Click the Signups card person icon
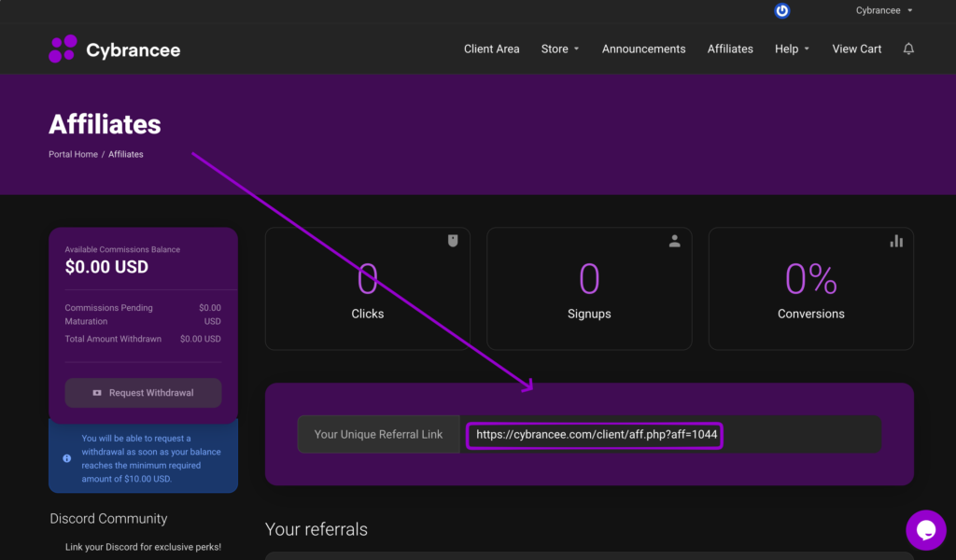 click(x=674, y=241)
